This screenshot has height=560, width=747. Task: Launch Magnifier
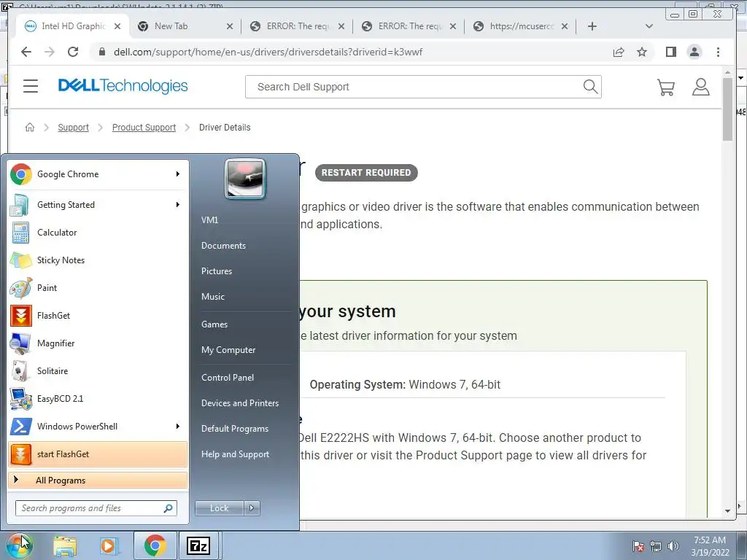click(x=98, y=343)
